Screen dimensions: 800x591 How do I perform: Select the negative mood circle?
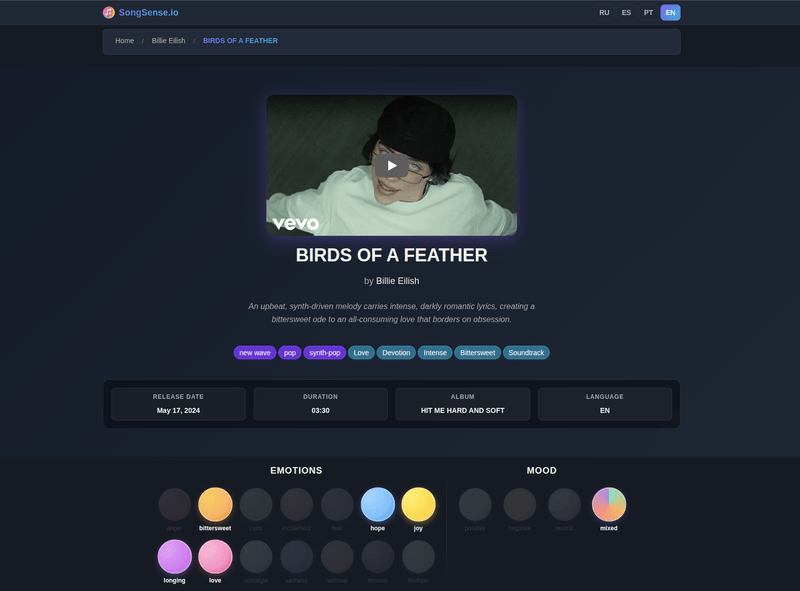pos(519,504)
